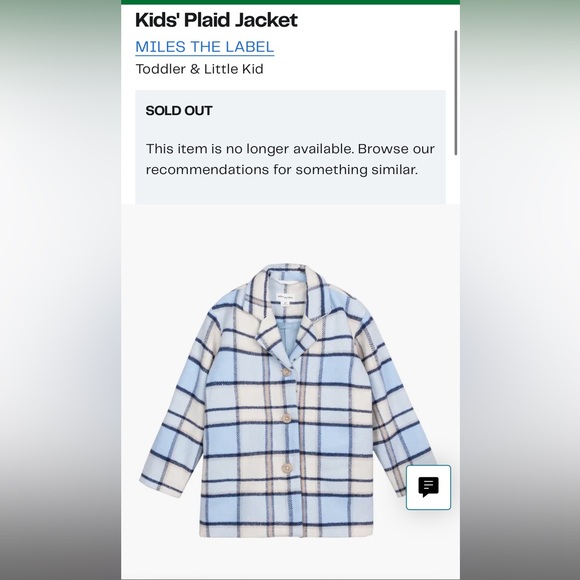Click the grey sold-out notice box
Screen dimensions: 580x580
click(290, 147)
